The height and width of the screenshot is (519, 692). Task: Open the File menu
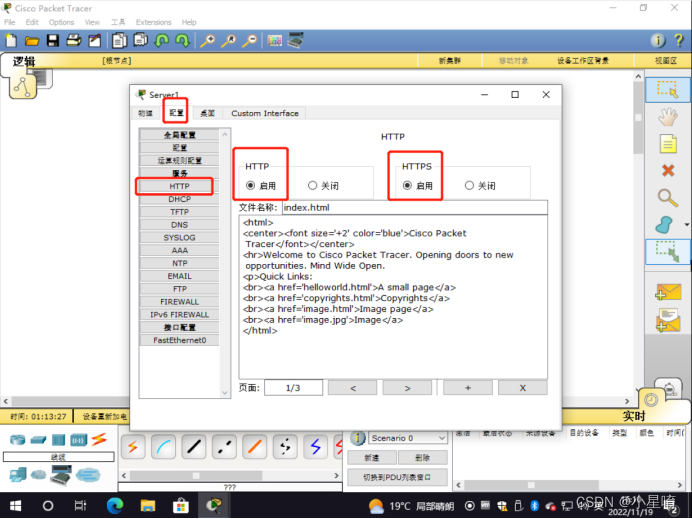10,22
